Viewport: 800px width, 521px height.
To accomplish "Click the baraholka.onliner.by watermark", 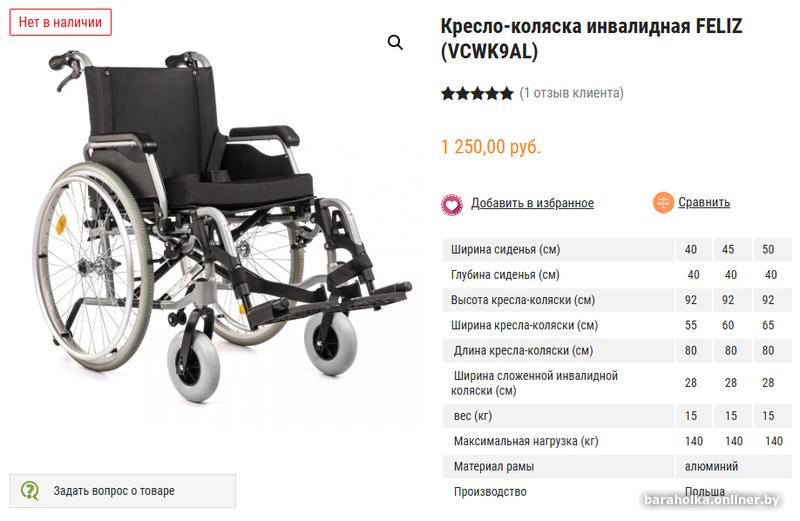I will [x=712, y=500].
